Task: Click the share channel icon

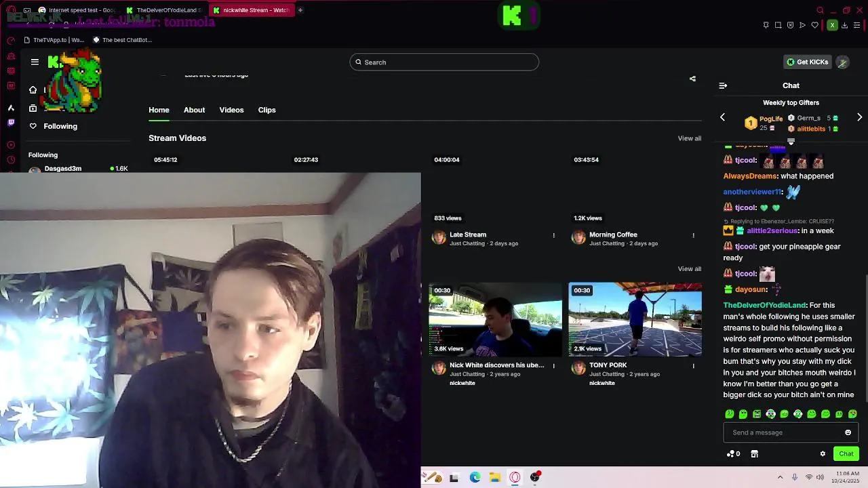Action: pos(692,79)
